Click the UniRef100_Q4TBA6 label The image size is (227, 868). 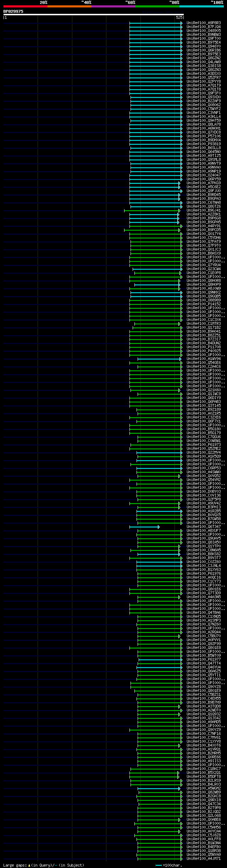[x=204, y=613]
